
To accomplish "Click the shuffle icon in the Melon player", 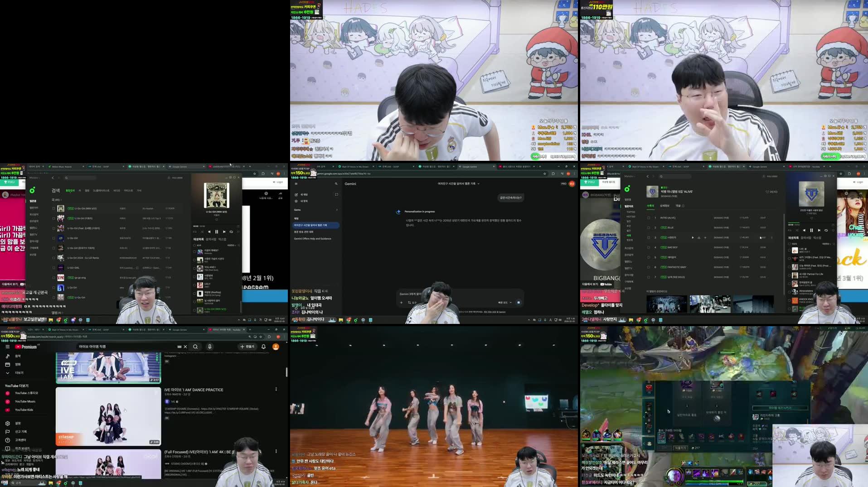I will (202, 232).
